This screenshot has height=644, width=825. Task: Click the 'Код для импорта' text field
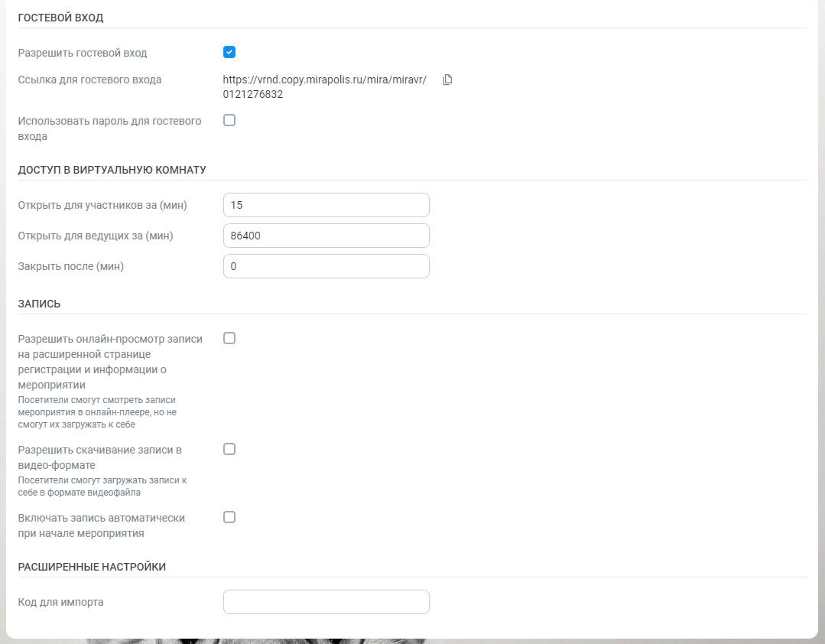coord(326,602)
